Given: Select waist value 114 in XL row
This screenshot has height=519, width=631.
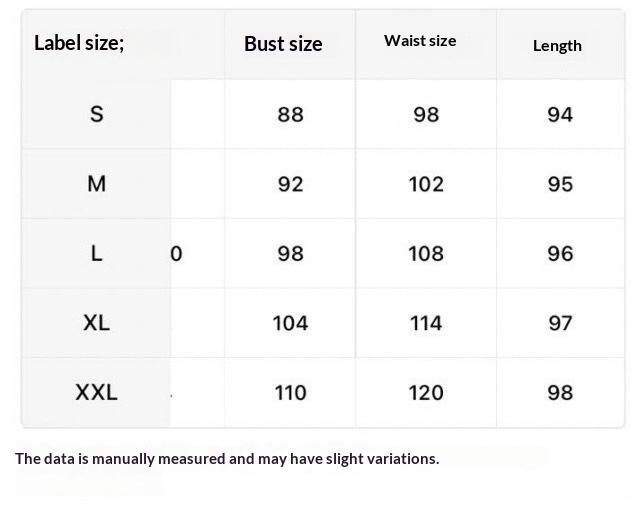Looking at the screenshot, I should tap(426, 323).
